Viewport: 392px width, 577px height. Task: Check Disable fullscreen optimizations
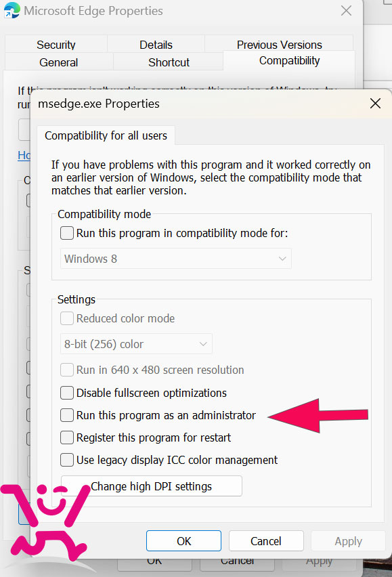pos(66,393)
